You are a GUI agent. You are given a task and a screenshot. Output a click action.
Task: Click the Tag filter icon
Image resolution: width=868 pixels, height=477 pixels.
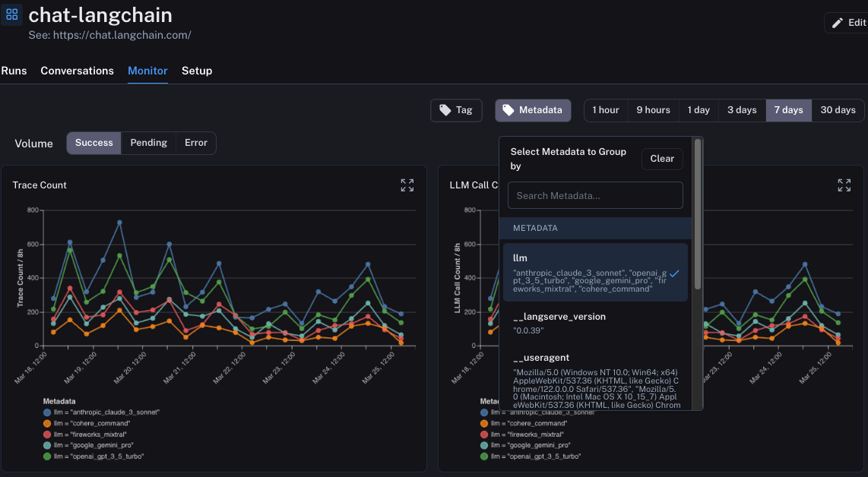click(445, 109)
